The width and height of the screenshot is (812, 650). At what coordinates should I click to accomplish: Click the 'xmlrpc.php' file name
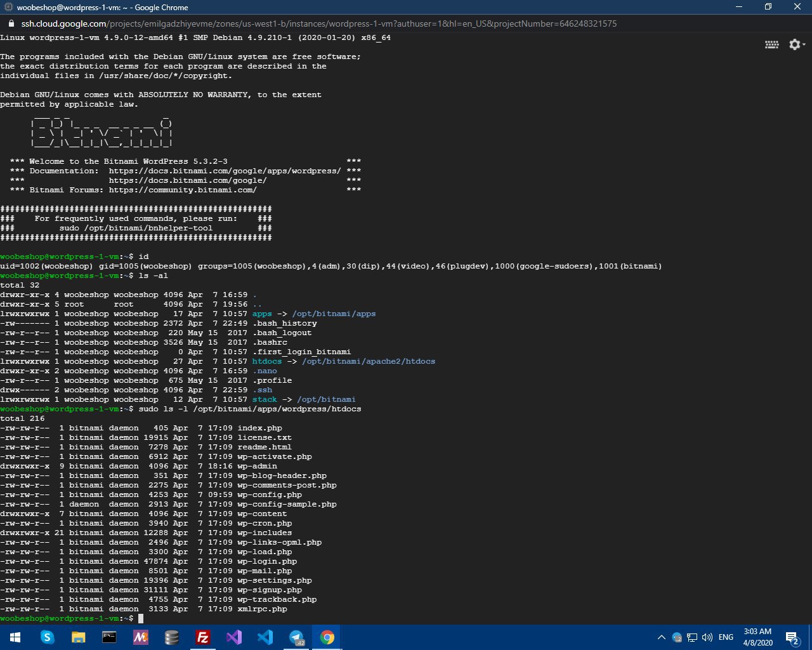click(263, 609)
